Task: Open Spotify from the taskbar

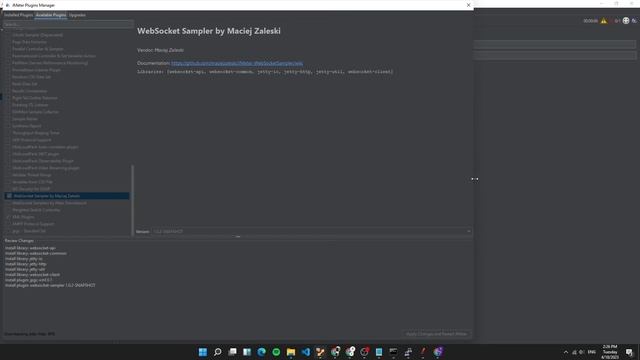Action: click(x=276, y=352)
